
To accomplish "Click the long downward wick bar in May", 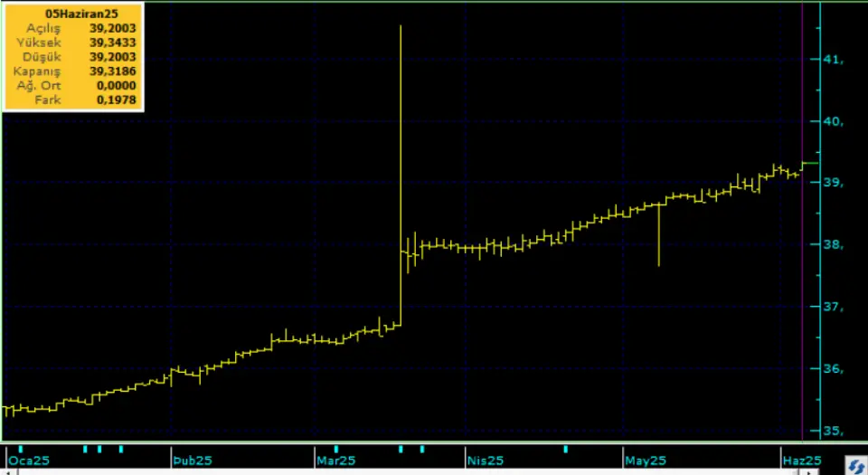I will click(x=659, y=235).
